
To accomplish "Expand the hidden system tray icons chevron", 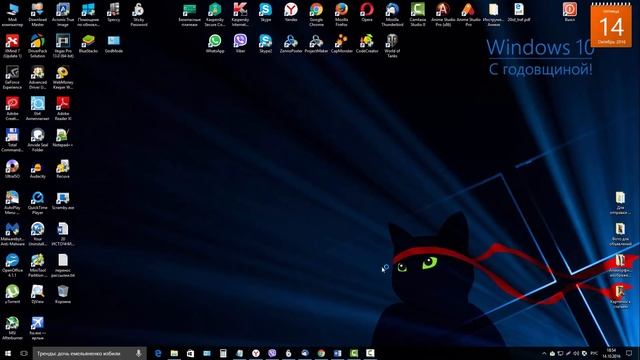I will coord(544,353).
